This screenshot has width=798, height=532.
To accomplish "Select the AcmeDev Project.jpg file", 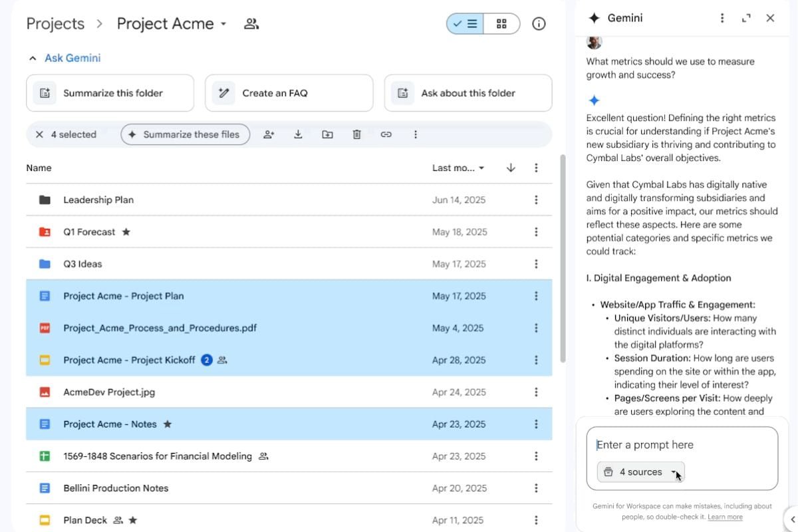I will click(x=289, y=392).
